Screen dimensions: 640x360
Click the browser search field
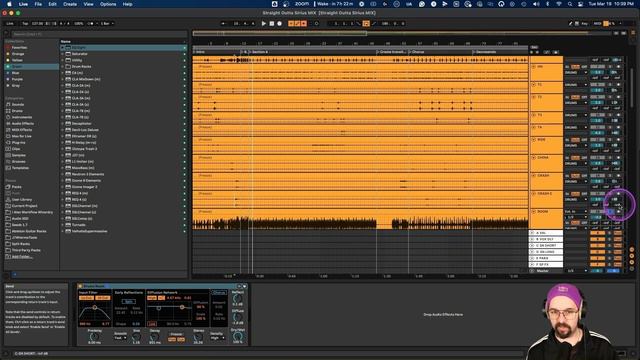pyautogui.click(x=98, y=34)
